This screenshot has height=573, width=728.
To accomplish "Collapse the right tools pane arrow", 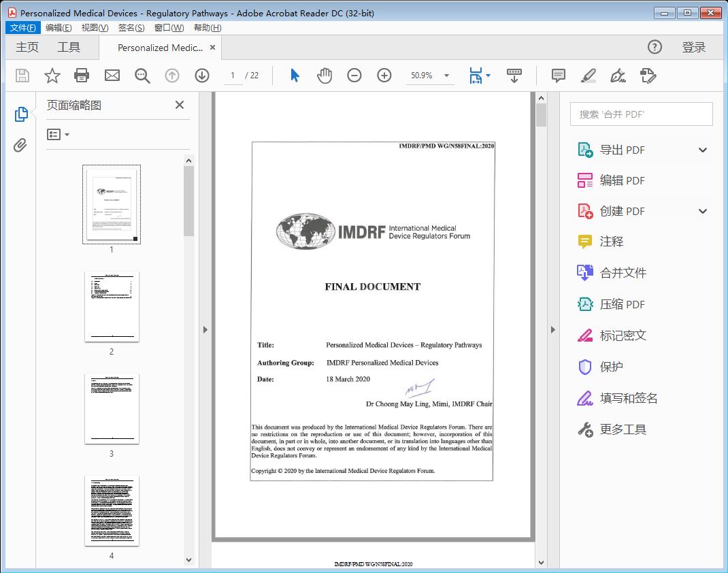I will tap(552, 330).
